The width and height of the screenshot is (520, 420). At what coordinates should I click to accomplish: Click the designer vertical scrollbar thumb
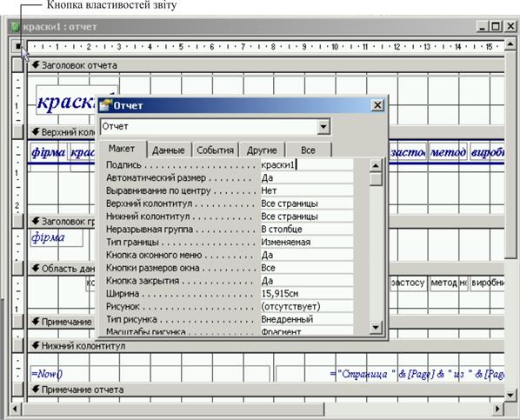pyautogui.click(x=510, y=154)
